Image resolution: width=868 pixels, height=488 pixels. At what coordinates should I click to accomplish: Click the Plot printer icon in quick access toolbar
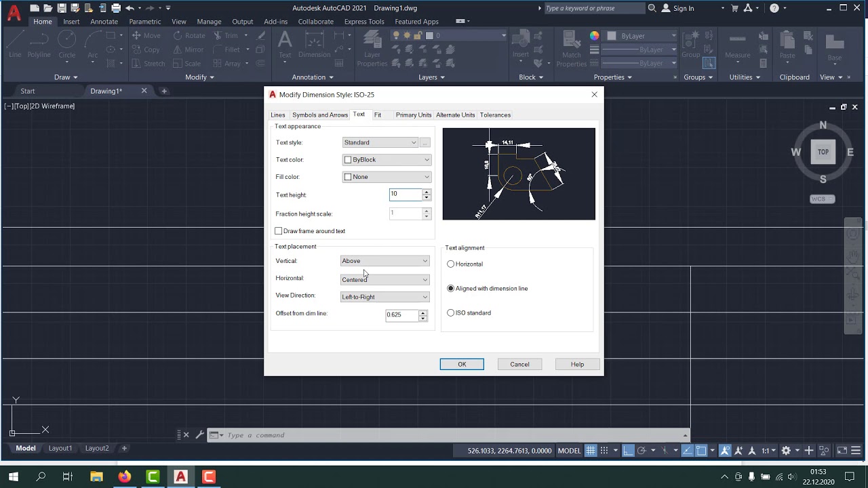116,8
